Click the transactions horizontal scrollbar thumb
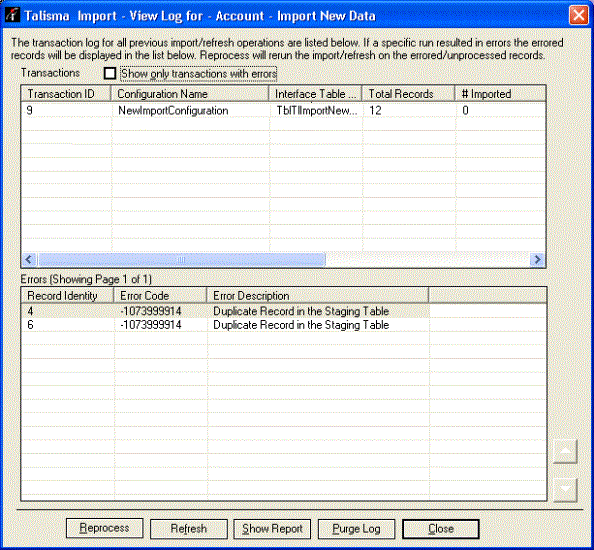Viewport: 594px width, 550px height. (181, 259)
